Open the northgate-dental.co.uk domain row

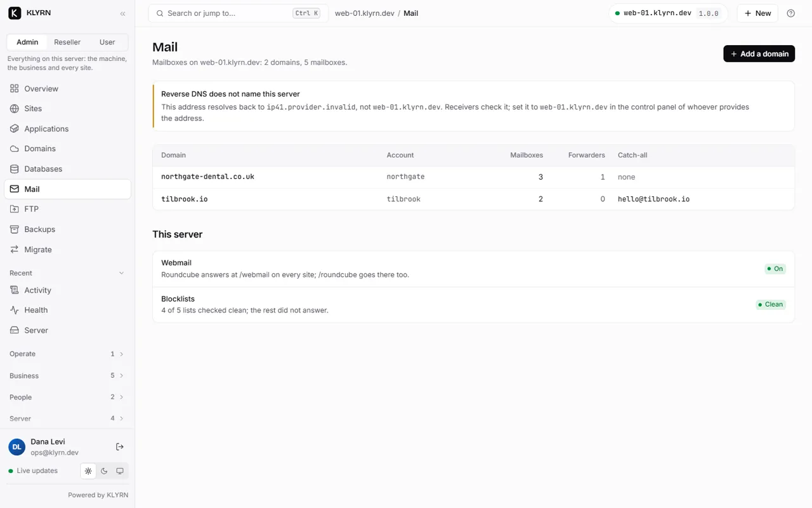point(473,177)
